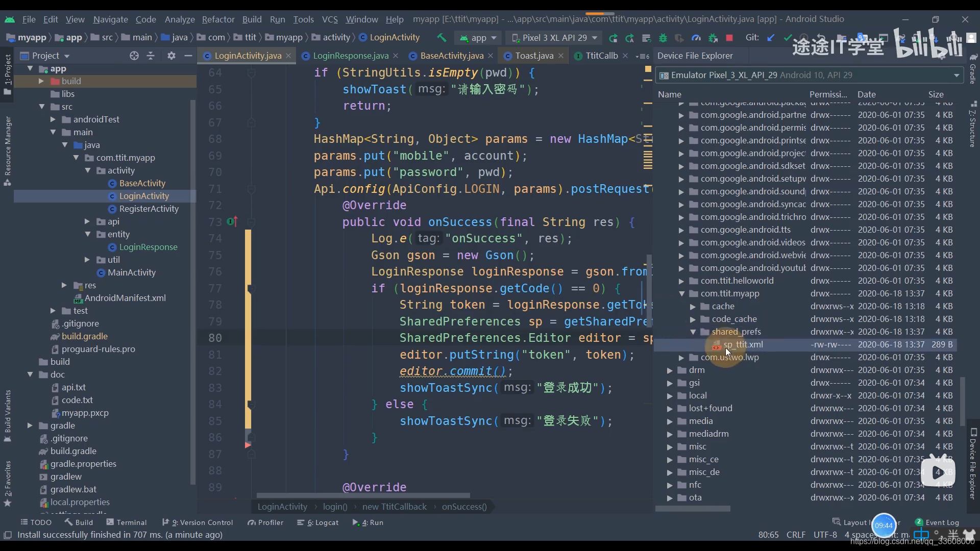The height and width of the screenshot is (551, 980).
Task: Open the Event Log
Action: pos(937,522)
